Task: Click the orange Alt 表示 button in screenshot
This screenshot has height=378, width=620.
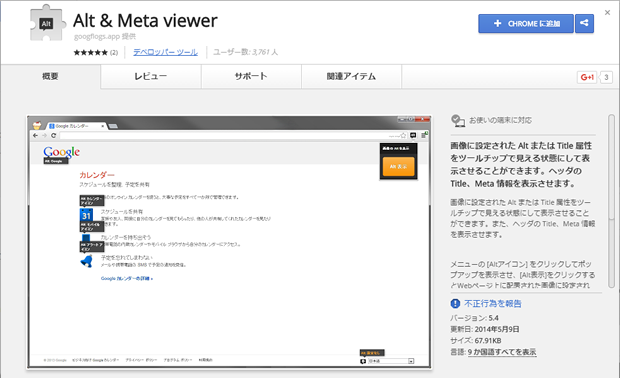Action: [x=398, y=166]
